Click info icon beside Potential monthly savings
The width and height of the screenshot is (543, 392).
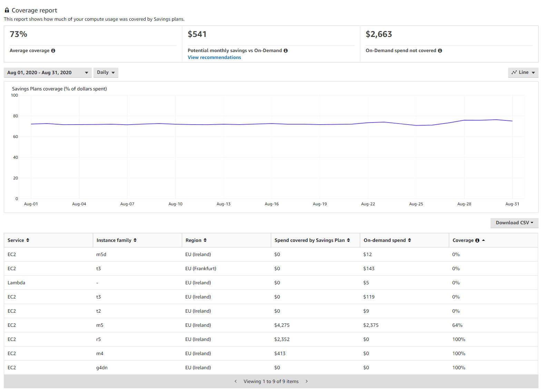[x=286, y=51]
